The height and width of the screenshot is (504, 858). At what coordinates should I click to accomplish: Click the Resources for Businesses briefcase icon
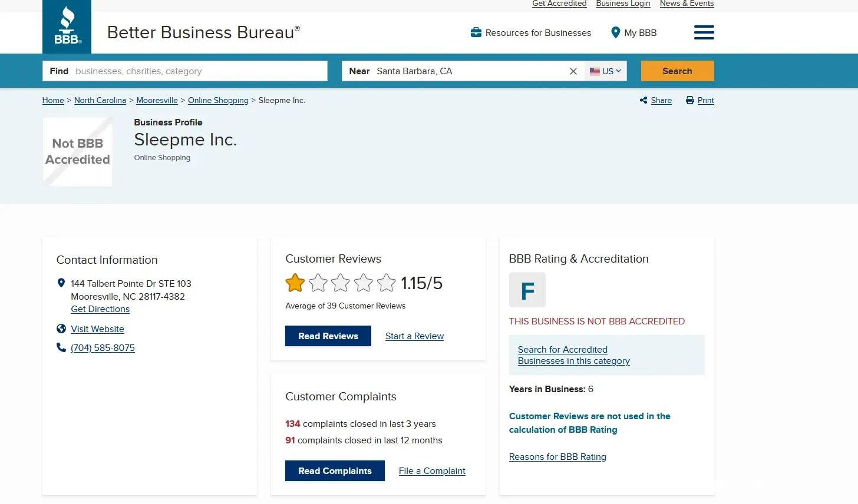pyautogui.click(x=476, y=32)
